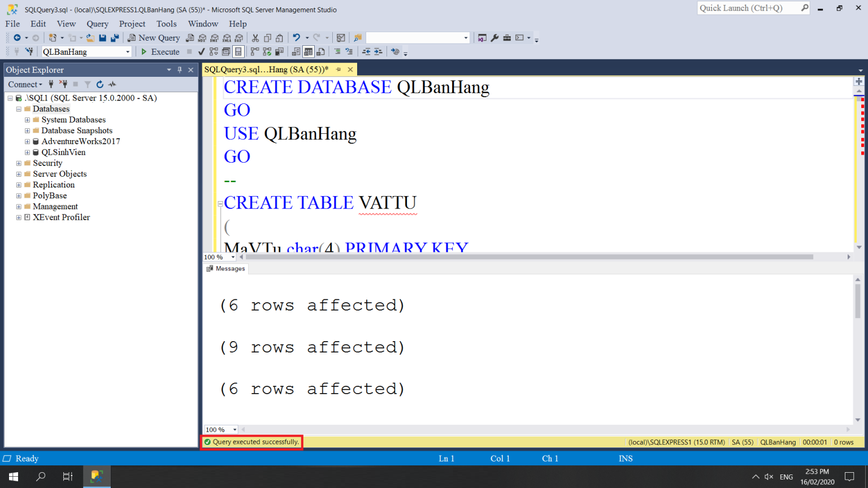Image resolution: width=868 pixels, height=488 pixels.
Task: Open a New Query window
Action: pos(153,37)
